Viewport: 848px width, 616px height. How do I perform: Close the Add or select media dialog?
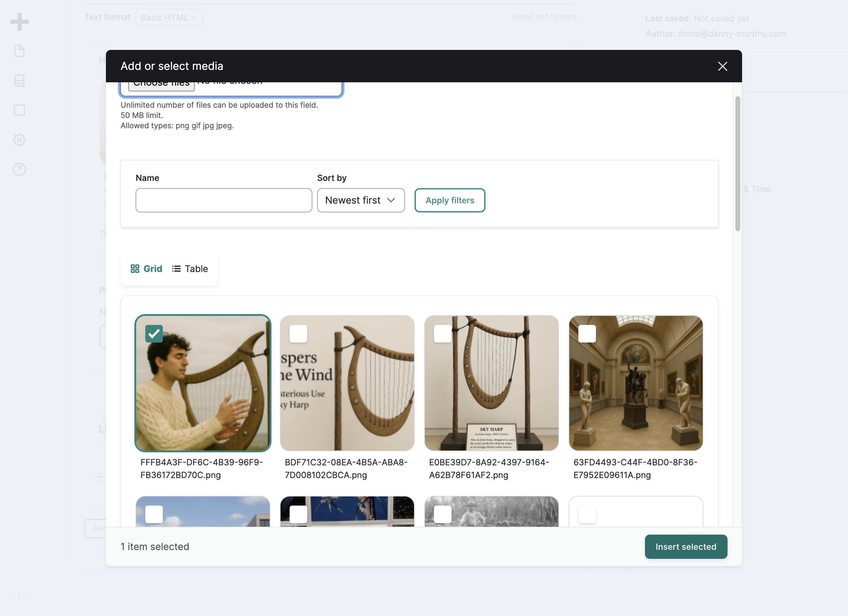point(722,66)
